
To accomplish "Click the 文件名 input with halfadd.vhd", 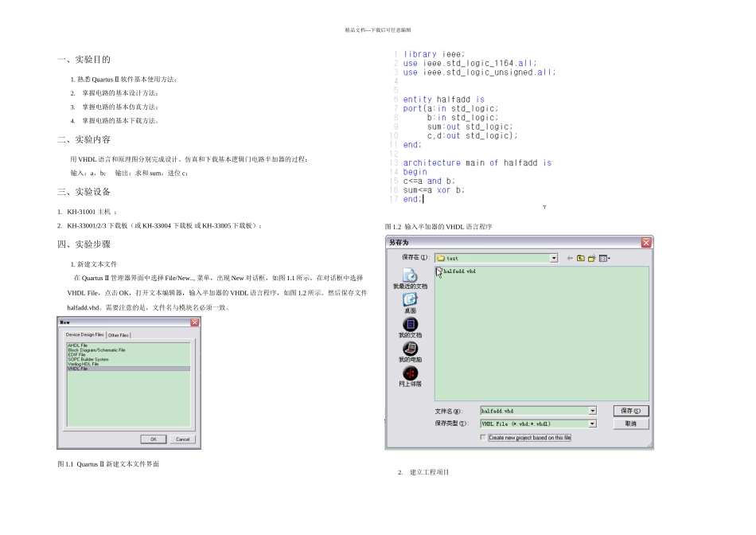I will click(x=534, y=411).
